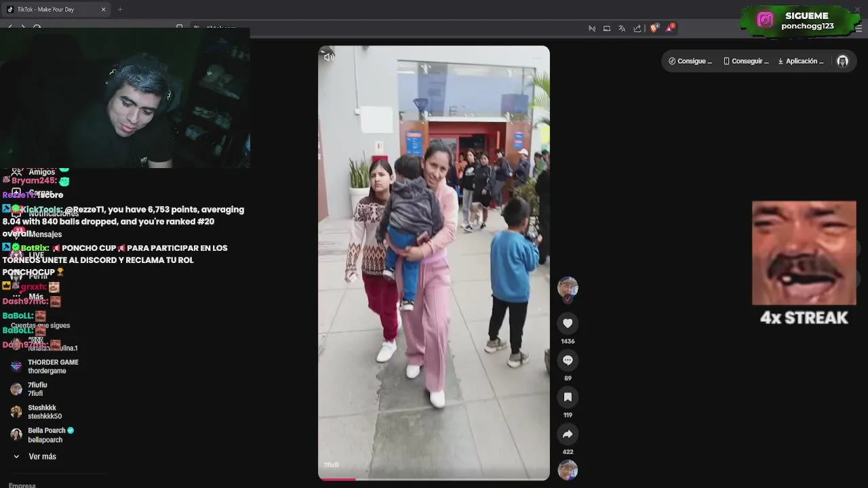The image size is (868, 488).
Task: Click Steshkkk avatar thumbnail
Action: pos(16,412)
